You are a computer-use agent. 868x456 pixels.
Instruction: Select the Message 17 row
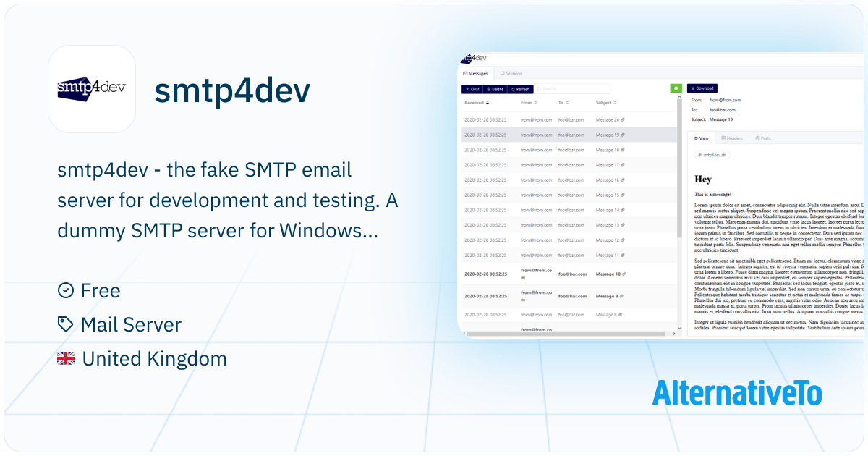tap(570, 165)
